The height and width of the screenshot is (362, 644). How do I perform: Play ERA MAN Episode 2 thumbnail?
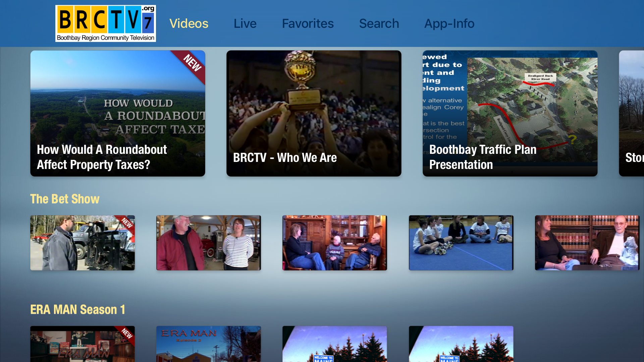209,344
